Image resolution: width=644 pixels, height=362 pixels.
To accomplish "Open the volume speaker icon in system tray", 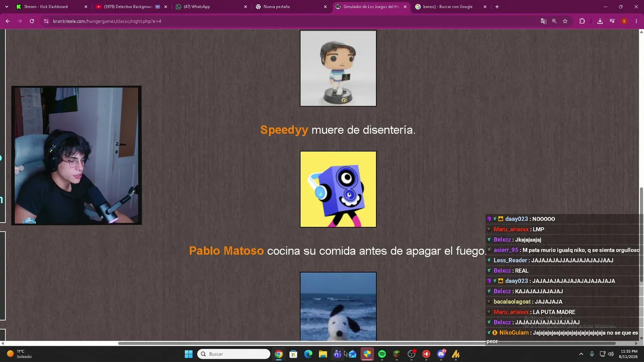I will point(610,354).
